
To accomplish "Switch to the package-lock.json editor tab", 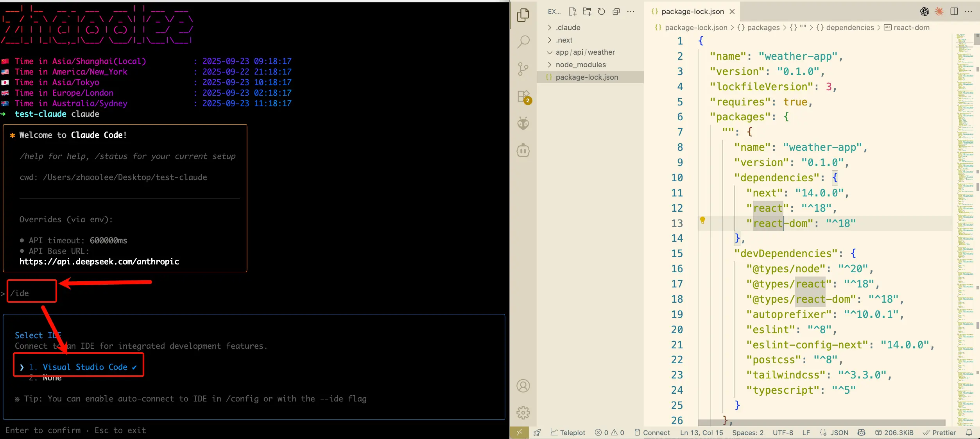I will pyautogui.click(x=692, y=12).
